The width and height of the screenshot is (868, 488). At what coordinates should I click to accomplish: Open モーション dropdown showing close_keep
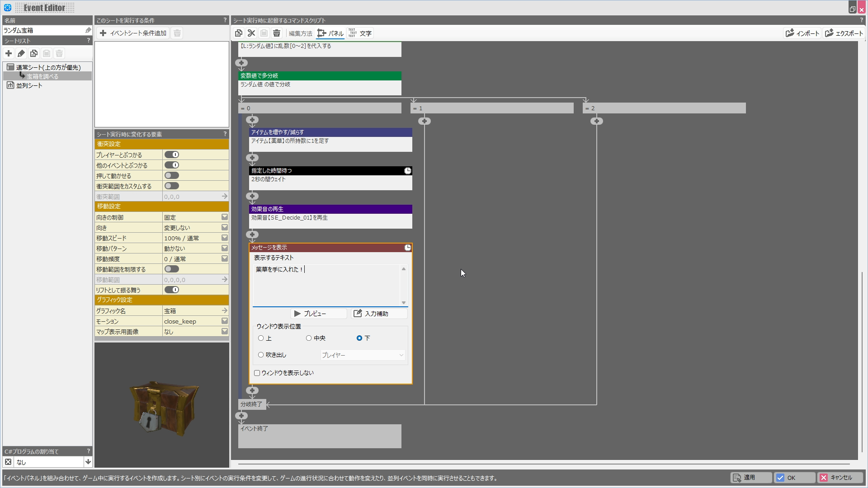[224, 321]
